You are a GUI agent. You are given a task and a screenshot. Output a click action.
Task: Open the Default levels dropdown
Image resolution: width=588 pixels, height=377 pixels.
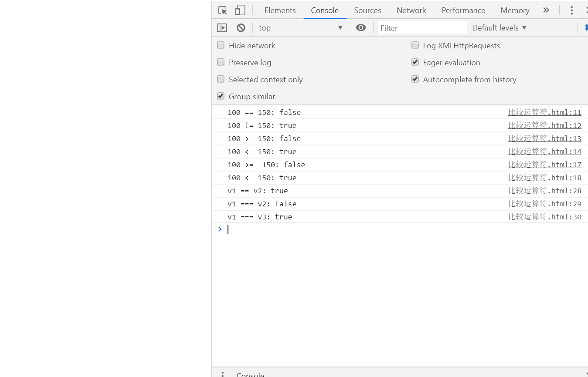500,28
